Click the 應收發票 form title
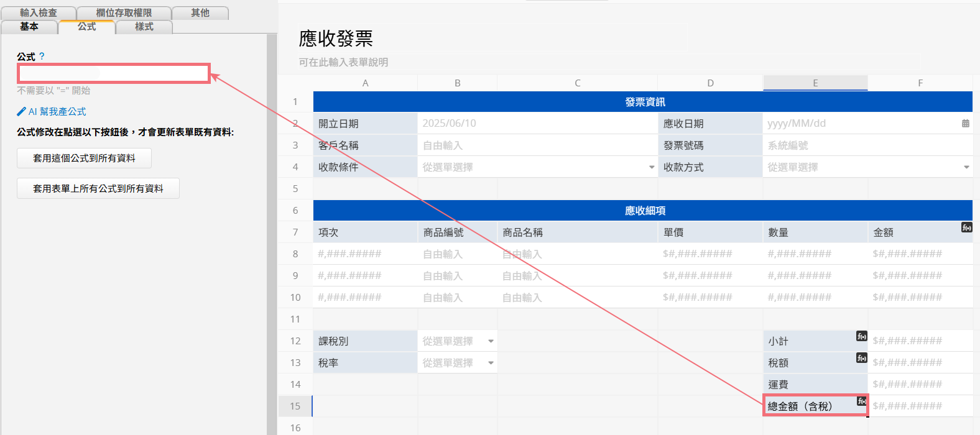Viewport: 980px width, 435px height. tap(336, 39)
